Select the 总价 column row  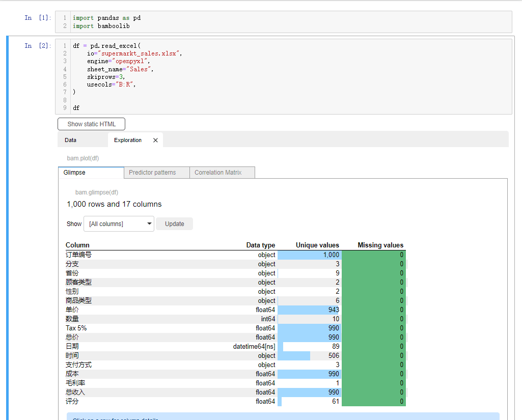pyautogui.click(x=236, y=337)
